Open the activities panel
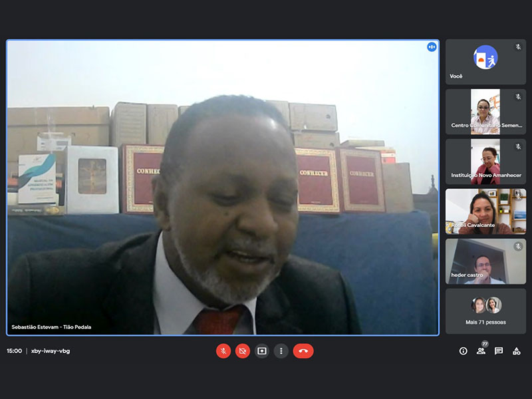Viewport: 532px width, 399px height. 517,351
